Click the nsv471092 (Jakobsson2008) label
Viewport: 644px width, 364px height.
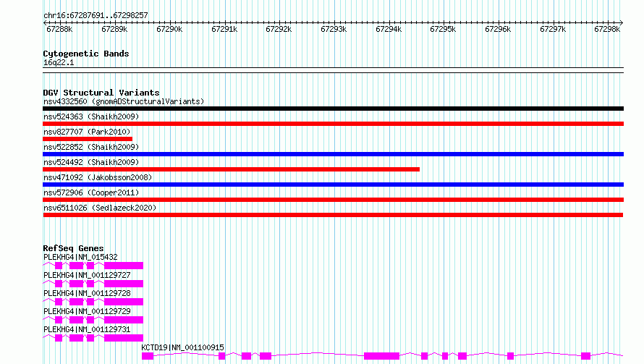tap(98, 177)
